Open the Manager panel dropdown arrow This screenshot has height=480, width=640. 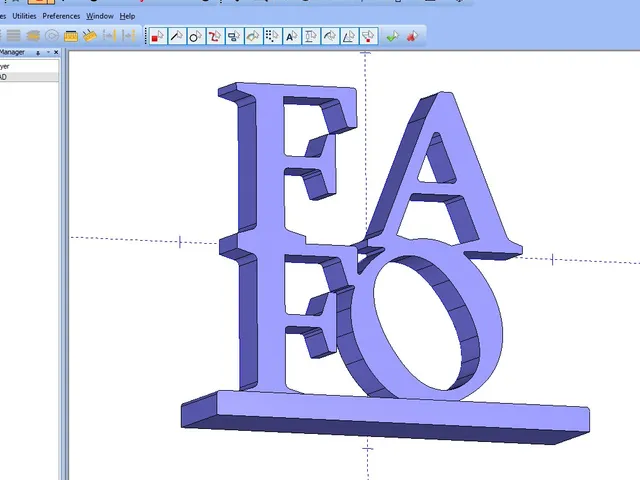(x=48, y=53)
